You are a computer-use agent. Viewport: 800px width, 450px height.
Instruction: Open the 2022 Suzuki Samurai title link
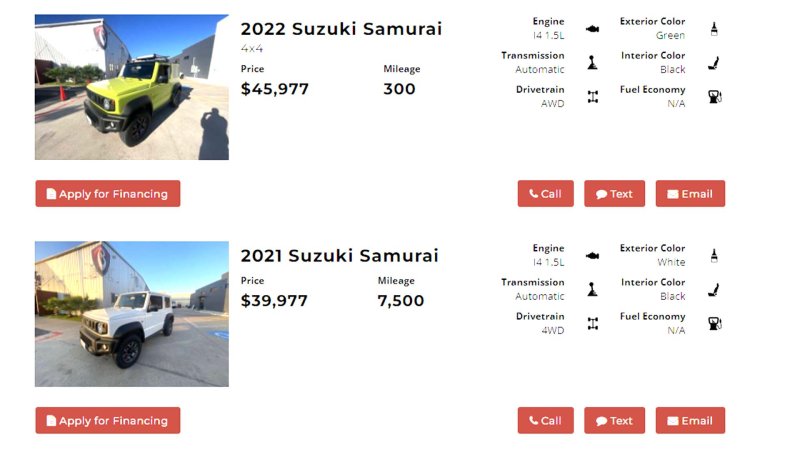tap(341, 29)
